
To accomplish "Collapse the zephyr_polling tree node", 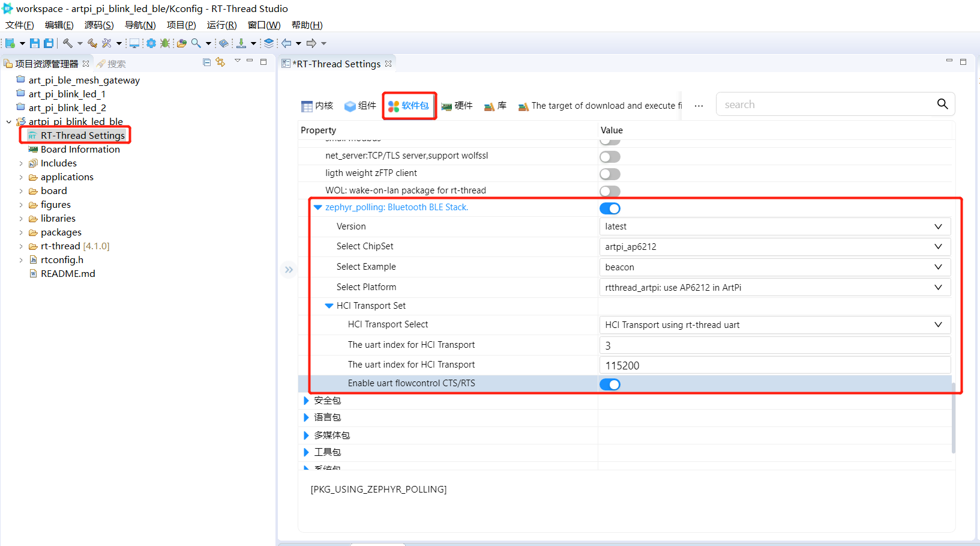I will click(x=318, y=207).
